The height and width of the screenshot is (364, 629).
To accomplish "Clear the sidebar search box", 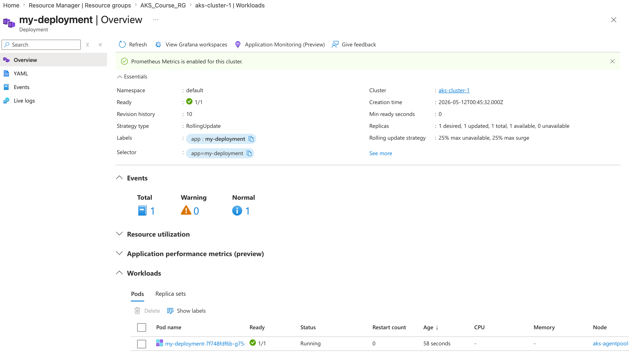I will point(88,45).
